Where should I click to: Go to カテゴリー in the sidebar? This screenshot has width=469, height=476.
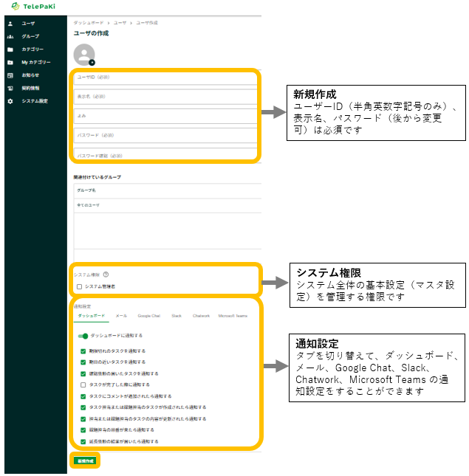[32, 49]
